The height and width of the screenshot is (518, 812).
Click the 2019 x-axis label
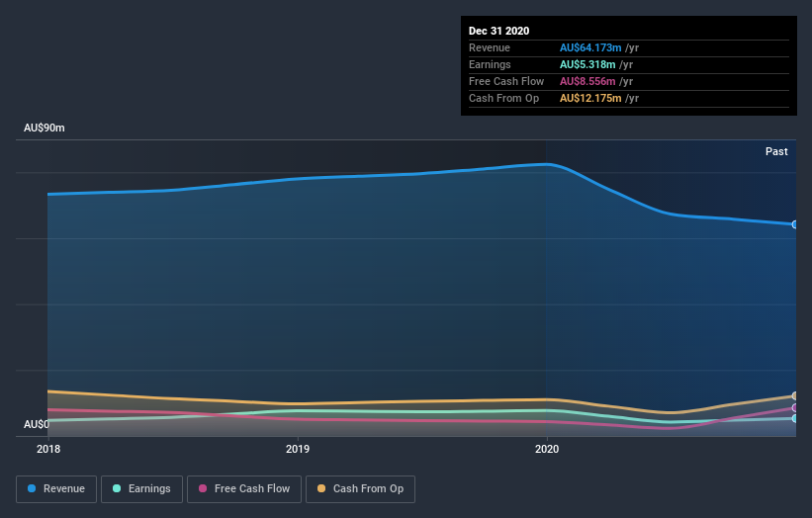[x=298, y=449]
